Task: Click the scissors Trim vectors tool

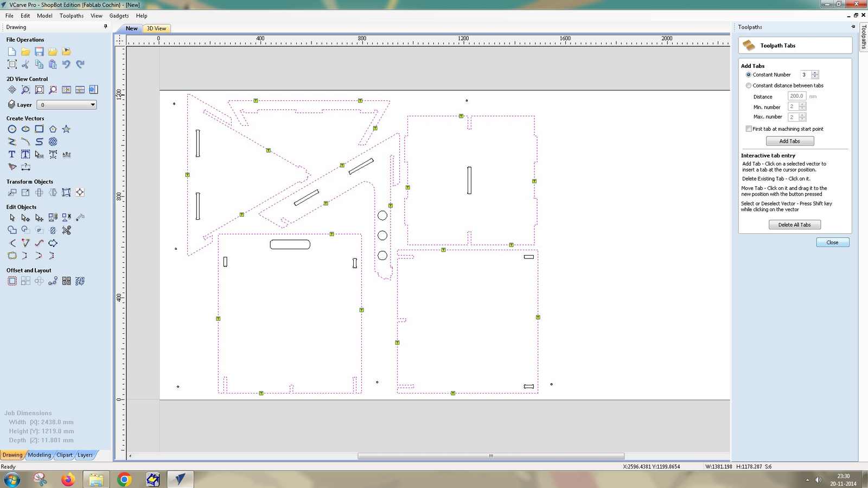Action: click(x=66, y=230)
